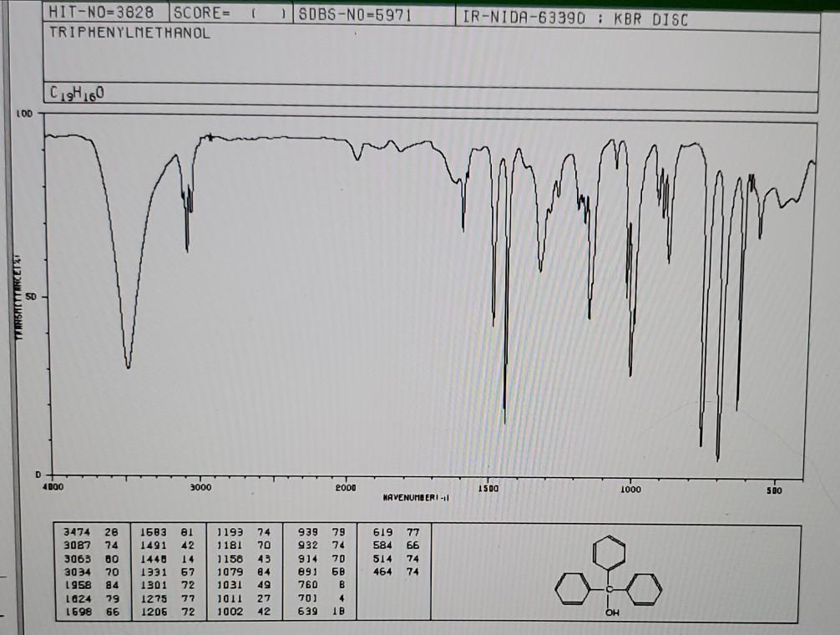The image size is (840, 635).
Task: Click the broad O-H peak minimum near 3474
Action: tap(128, 367)
